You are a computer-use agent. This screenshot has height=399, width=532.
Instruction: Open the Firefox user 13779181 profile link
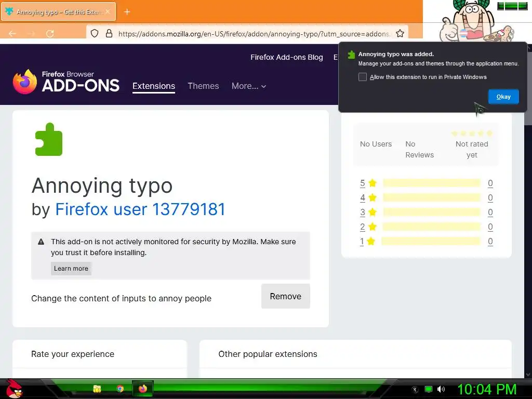coord(140,209)
